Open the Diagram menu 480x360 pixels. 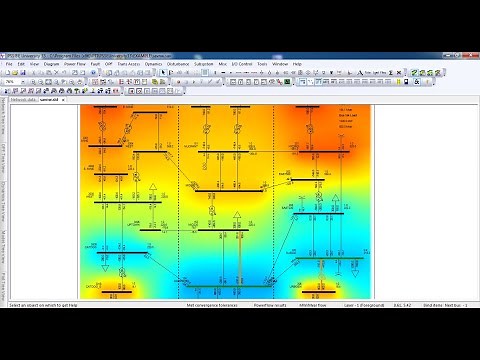(51, 64)
